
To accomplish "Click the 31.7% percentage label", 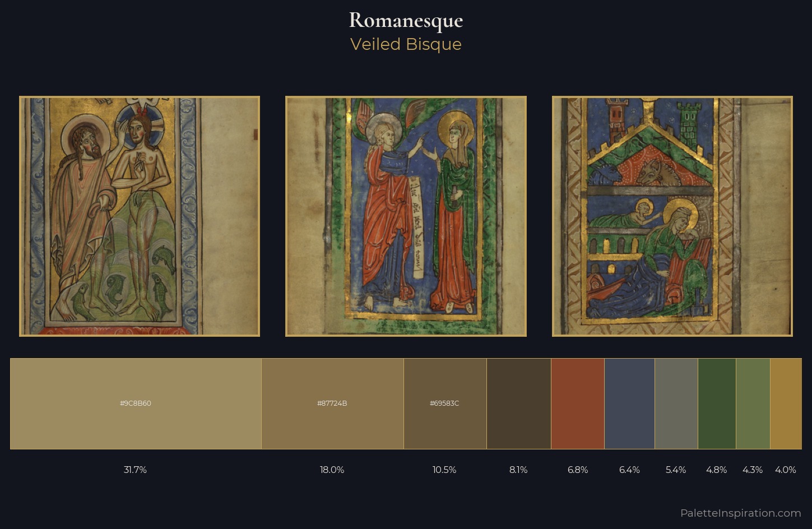I will coord(135,470).
